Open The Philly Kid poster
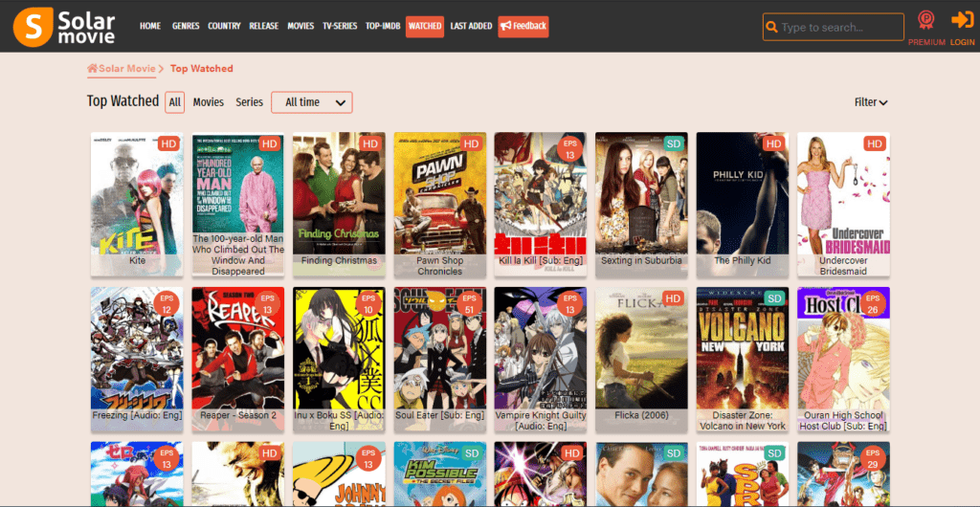 tap(743, 204)
